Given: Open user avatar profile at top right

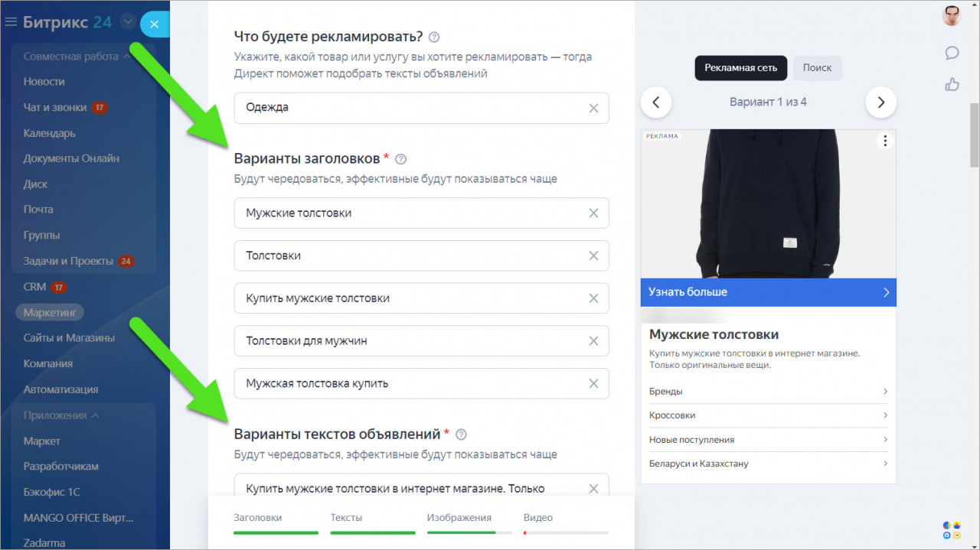Looking at the screenshot, I should tap(951, 16).
